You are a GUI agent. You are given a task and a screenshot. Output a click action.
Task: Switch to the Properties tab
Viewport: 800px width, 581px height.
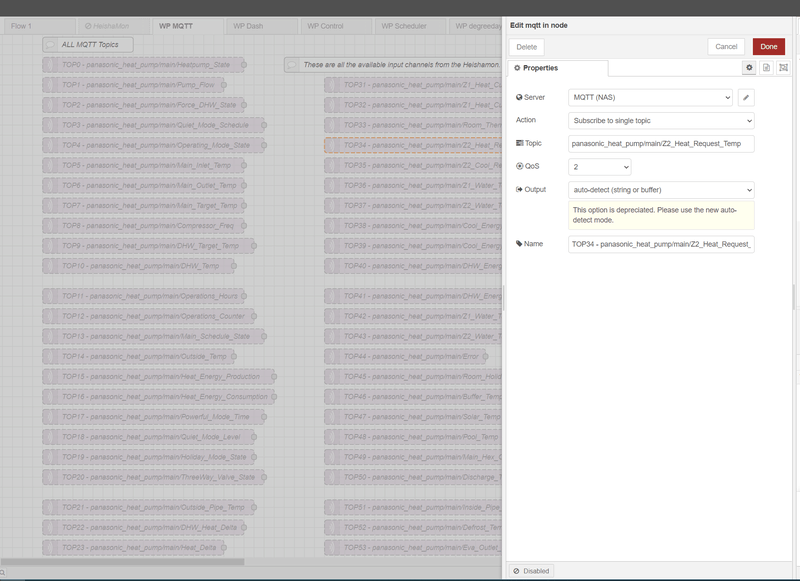click(558, 68)
